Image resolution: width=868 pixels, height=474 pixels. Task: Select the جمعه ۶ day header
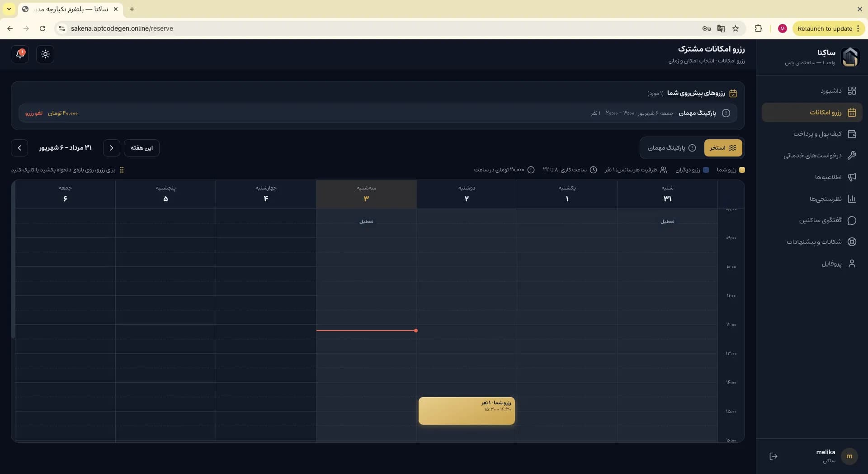pyautogui.click(x=65, y=194)
